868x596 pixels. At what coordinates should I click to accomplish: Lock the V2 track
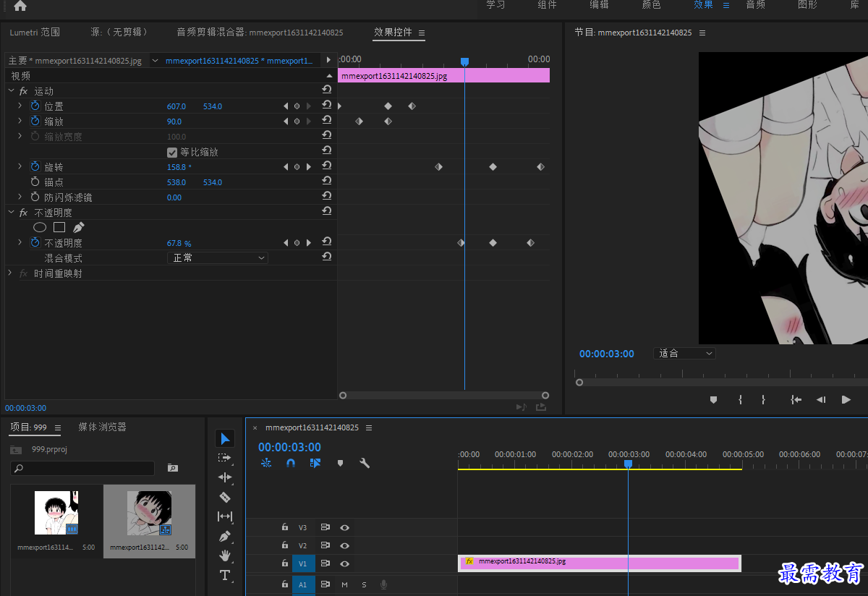click(x=285, y=545)
